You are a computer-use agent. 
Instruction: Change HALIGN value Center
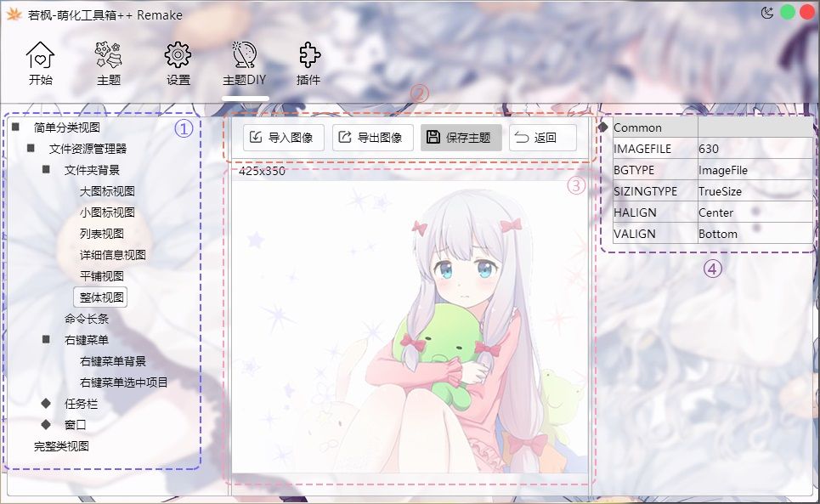(716, 212)
